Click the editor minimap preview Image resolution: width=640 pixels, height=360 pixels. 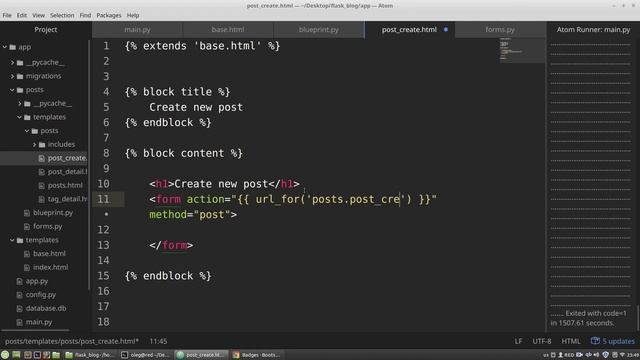[x=522, y=51]
